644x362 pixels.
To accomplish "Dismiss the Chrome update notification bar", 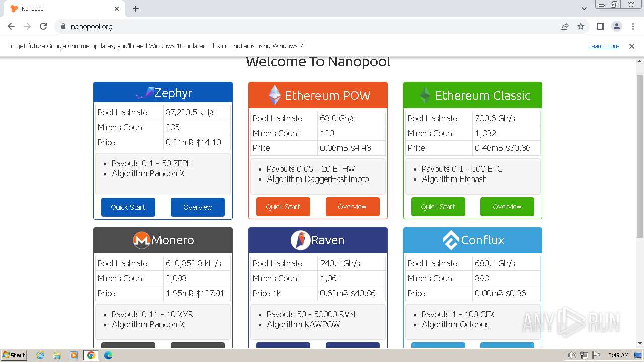I will coord(632,46).
